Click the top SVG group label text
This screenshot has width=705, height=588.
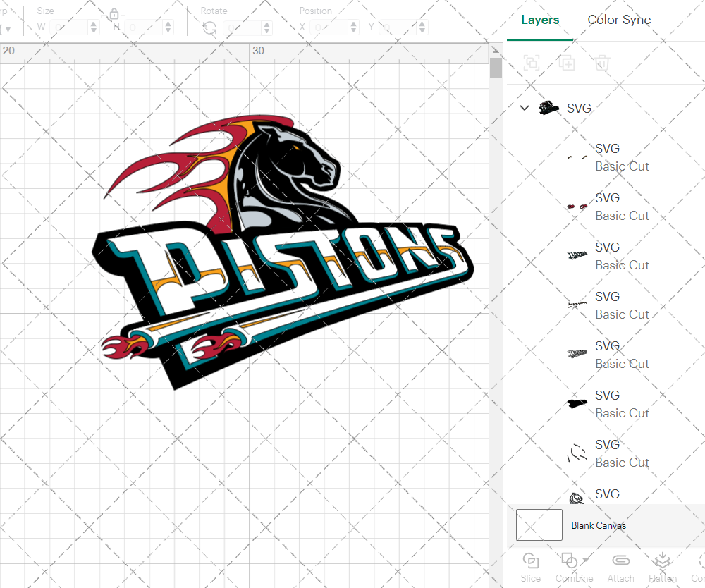pos(579,109)
